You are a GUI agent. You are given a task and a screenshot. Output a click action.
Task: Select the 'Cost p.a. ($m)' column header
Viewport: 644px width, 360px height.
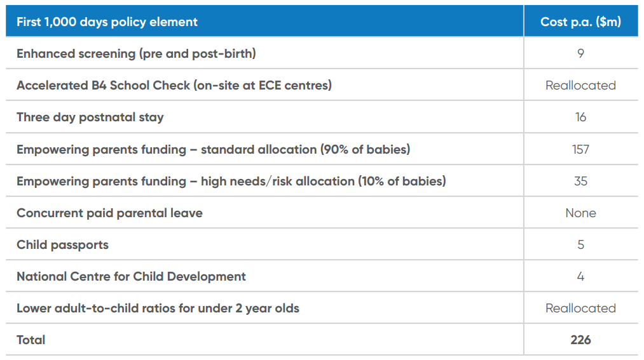pos(580,22)
